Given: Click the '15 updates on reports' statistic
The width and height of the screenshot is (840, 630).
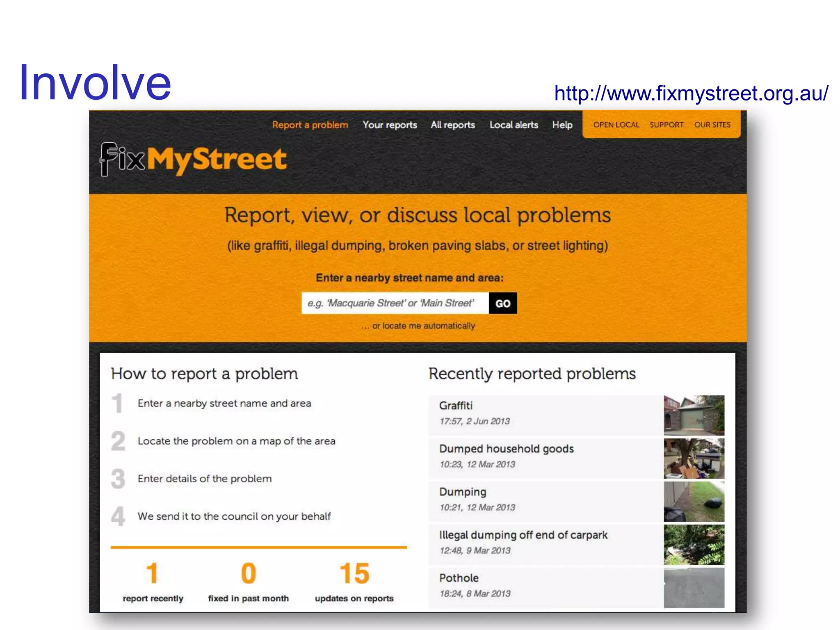Looking at the screenshot, I should tap(354, 582).
